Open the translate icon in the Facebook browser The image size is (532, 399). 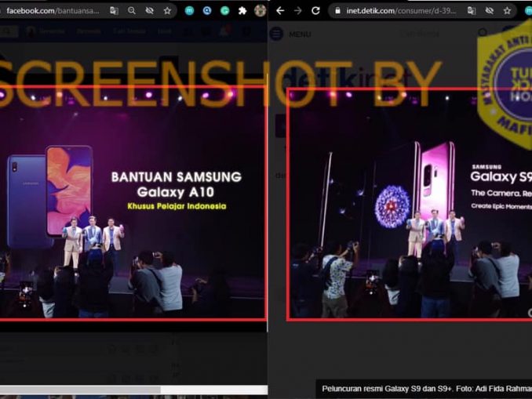click(114, 11)
